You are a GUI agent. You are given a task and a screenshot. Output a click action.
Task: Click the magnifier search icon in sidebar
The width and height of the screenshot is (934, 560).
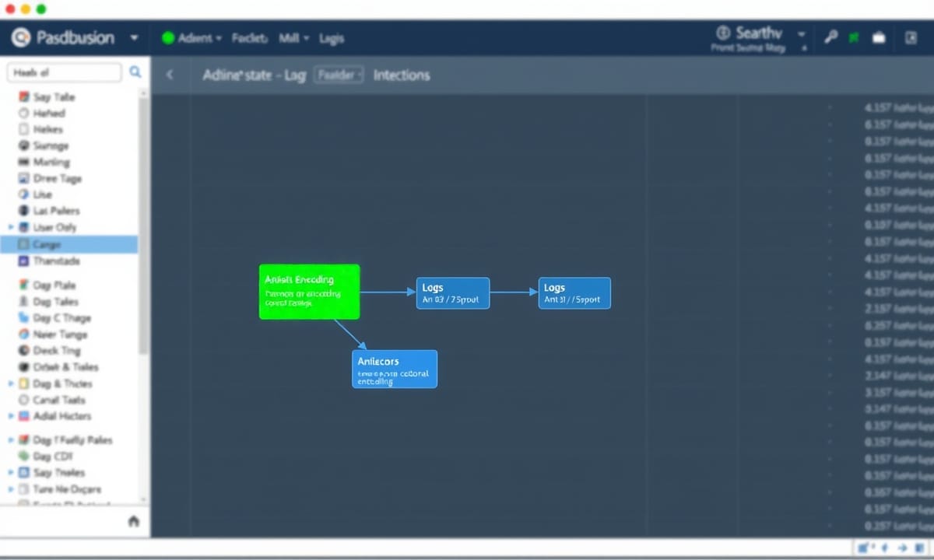[135, 72]
